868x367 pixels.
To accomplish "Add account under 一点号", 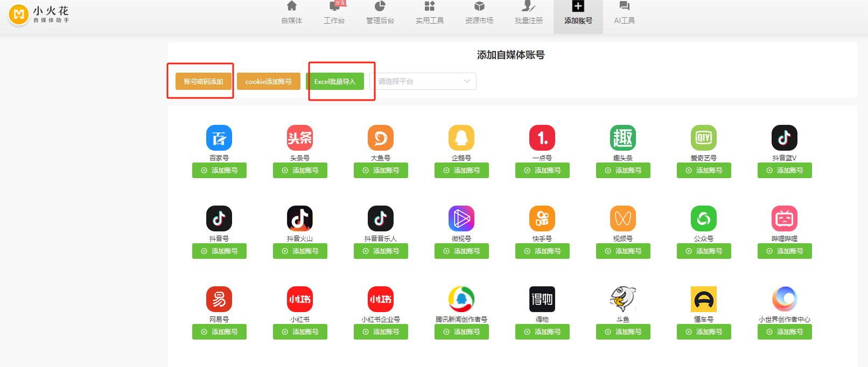I will pyautogui.click(x=542, y=170).
